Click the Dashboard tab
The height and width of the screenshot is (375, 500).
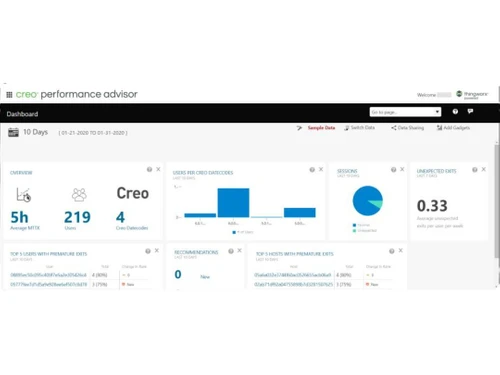[x=22, y=114]
